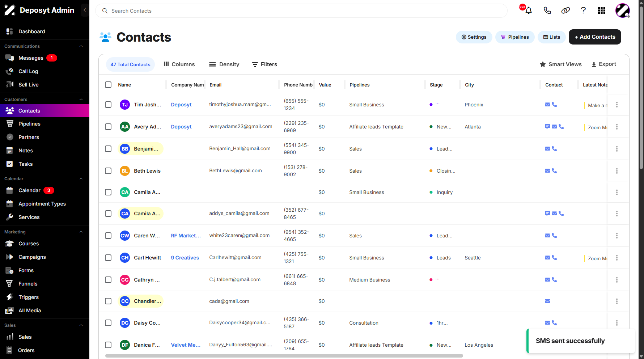The image size is (644, 359).
Task: Open the user profile avatar
Action: coord(623,10)
